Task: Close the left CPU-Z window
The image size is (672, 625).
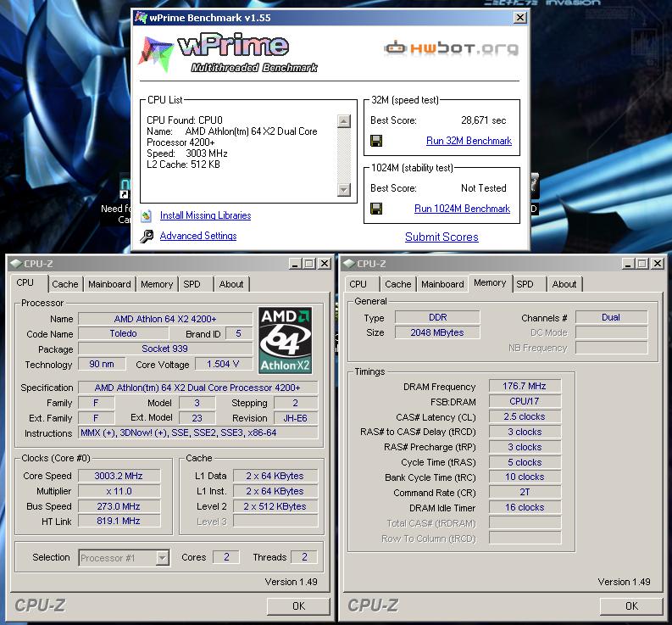Action: [x=325, y=264]
